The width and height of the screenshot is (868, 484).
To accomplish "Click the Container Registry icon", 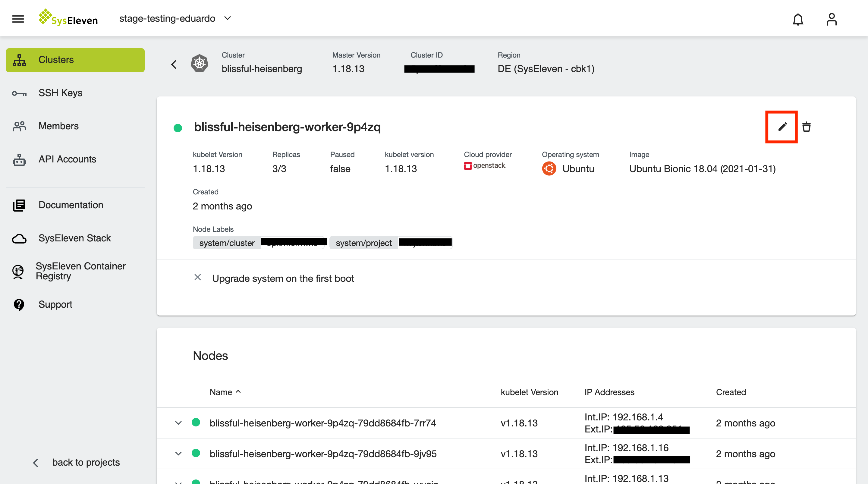I will point(18,272).
